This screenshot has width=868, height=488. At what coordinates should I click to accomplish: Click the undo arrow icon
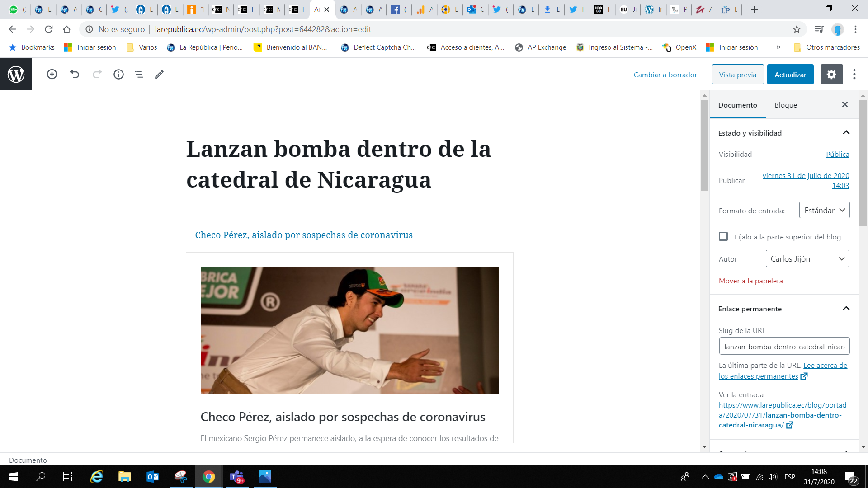(75, 74)
